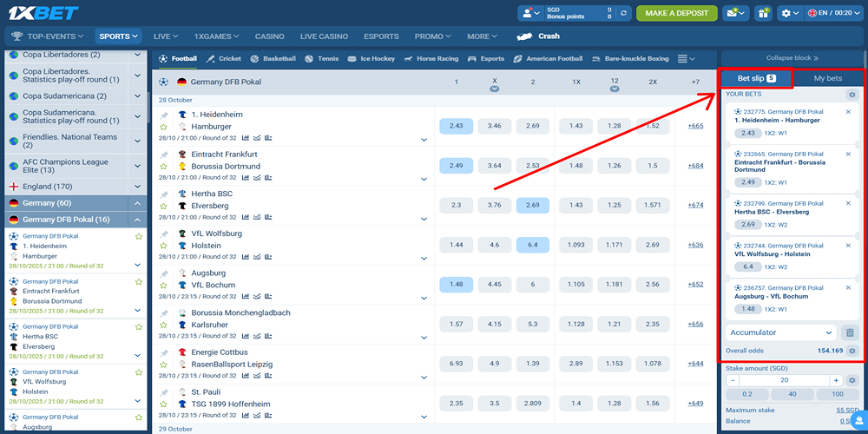This screenshot has height=434, width=868.
Task: Delete all bets with trash icon
Action: tap(850, 332)
